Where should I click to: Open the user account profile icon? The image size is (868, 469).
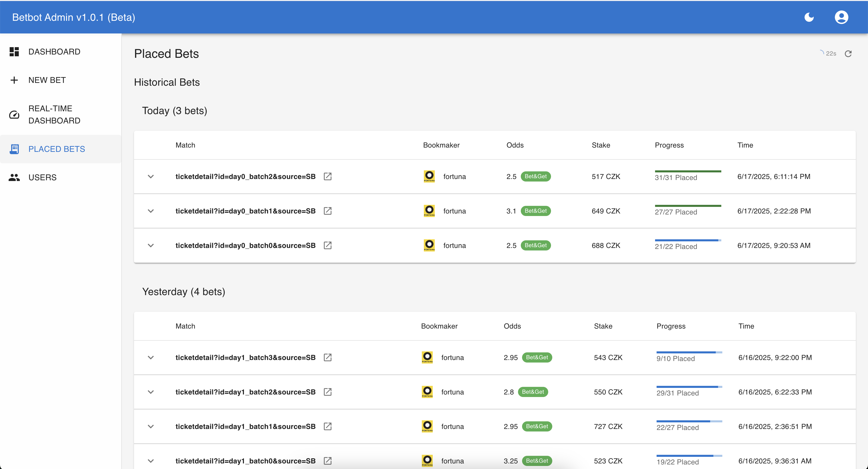[x=841, y=17]
